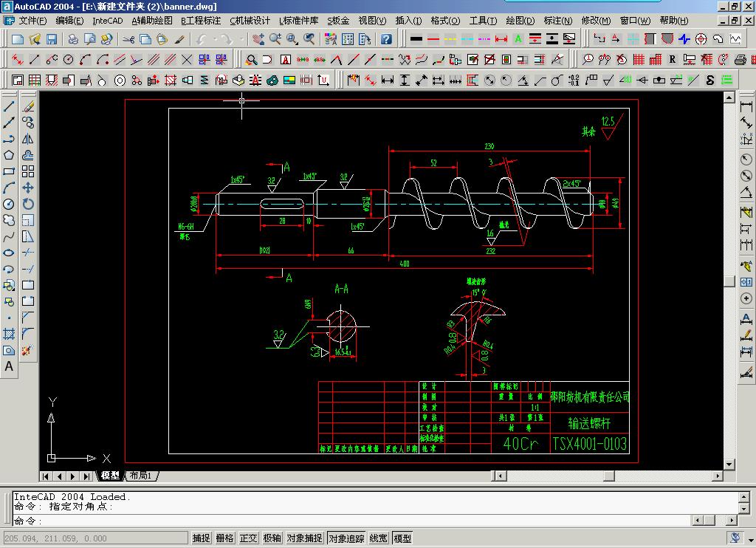Open the blue question mark Help icon
The height and width of the screenshot is (548, 756).
pos(385,39)
